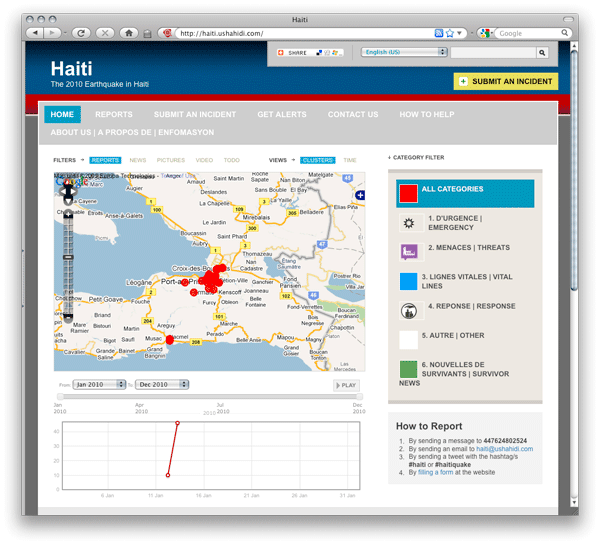Click the large Port-au-Prince incident cluster
Viewport: 600px width, 545px height.
pos(210,279)
